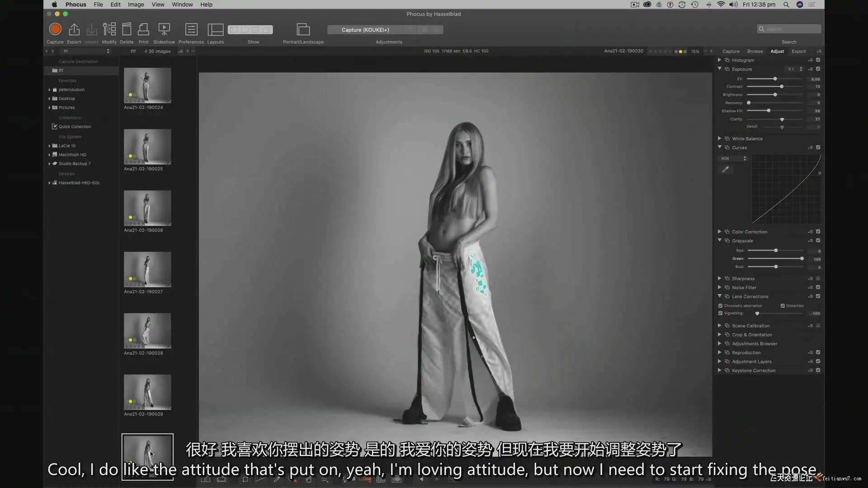The image size is (868, 488).
Task: Expand the petercoulson folder
Action: point(49,89)
